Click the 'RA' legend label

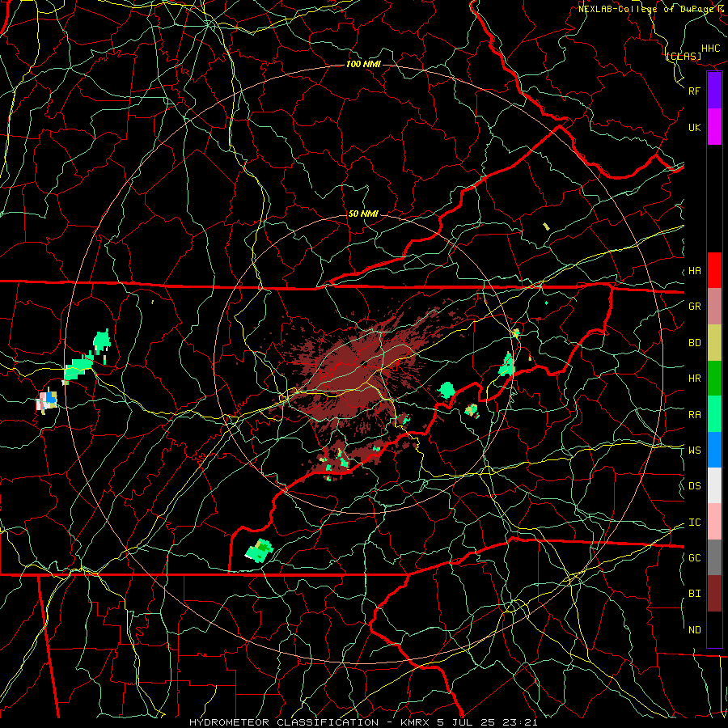(694, 415)
